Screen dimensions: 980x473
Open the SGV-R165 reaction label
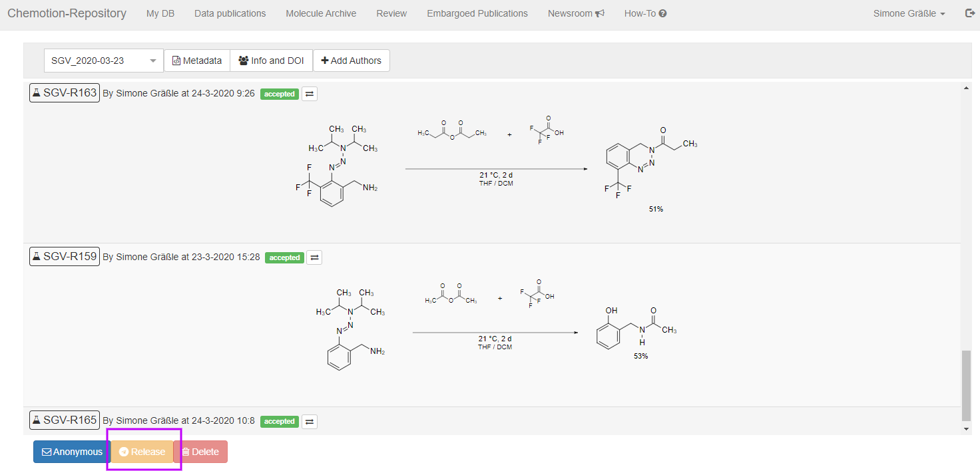65,420
